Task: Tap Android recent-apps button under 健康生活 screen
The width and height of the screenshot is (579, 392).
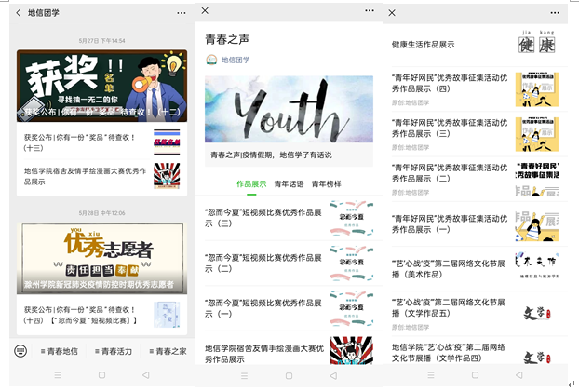Action: [431, 375]
